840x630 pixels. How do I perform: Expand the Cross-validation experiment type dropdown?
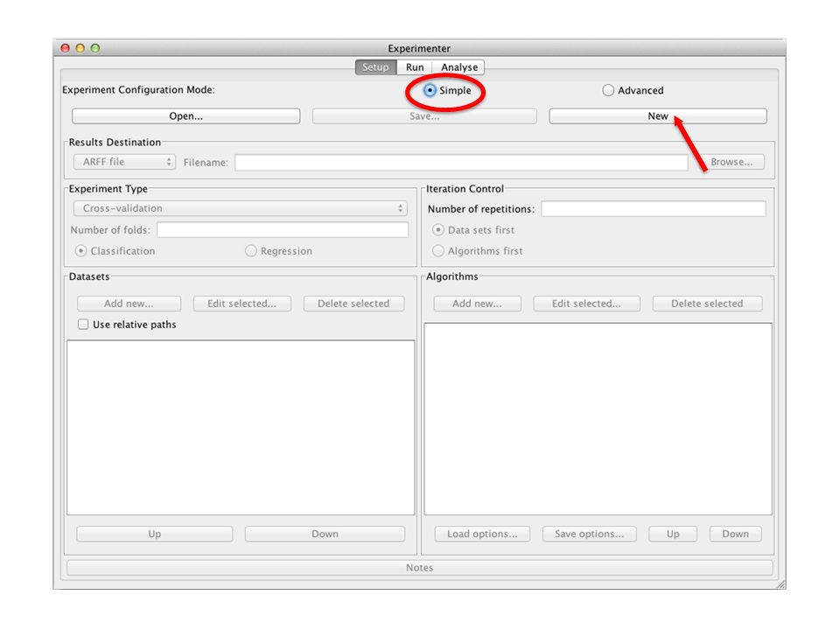pos(241,208)
